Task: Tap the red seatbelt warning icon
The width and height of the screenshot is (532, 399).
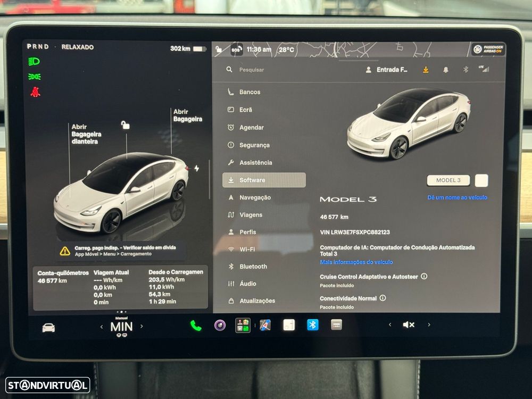Action: (x=35, y=92)
